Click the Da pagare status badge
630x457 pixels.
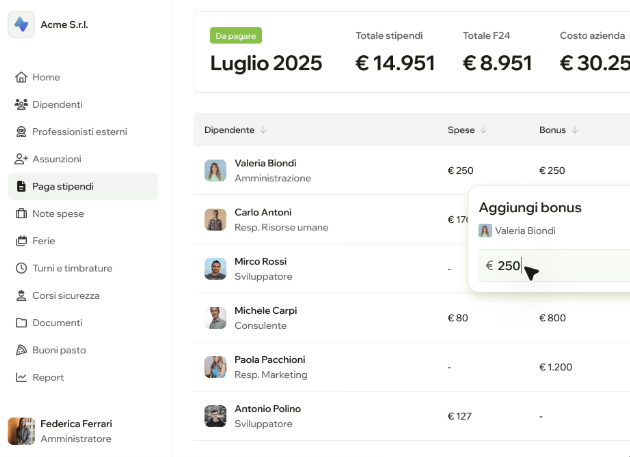tap(236, 36)
